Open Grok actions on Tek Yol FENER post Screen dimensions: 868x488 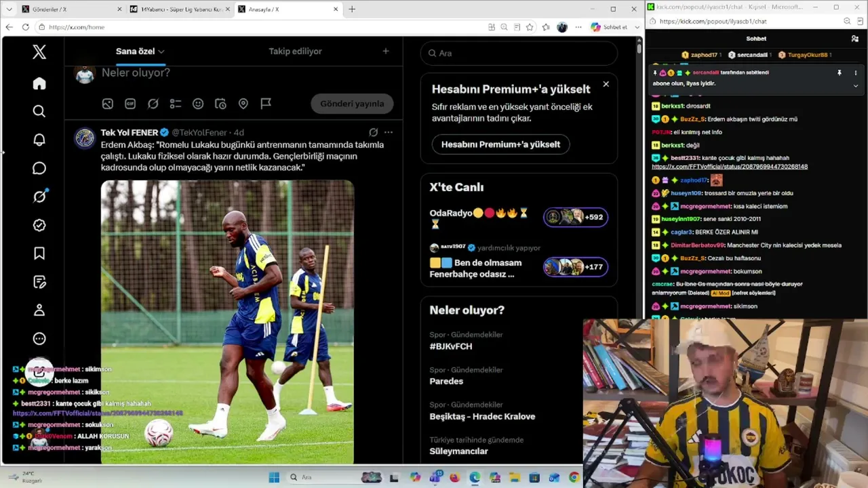click(x=374, y=132)
